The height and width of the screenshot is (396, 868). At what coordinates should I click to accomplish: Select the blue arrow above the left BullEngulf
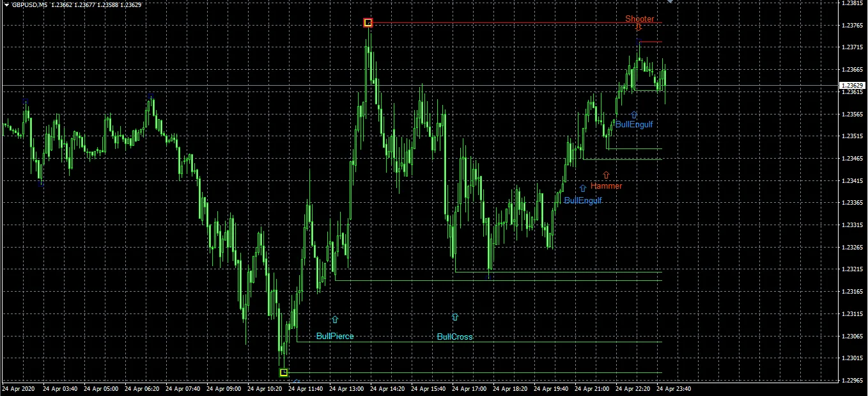point(582,188)
